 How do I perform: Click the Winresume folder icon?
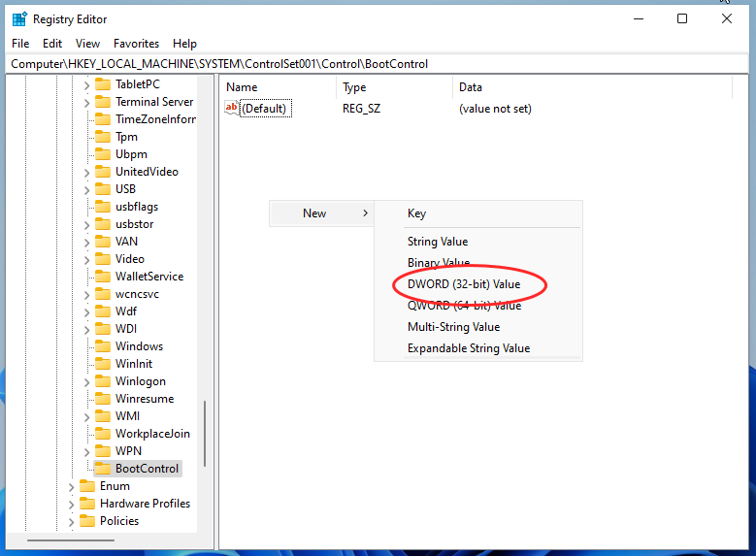click(103, 398)
